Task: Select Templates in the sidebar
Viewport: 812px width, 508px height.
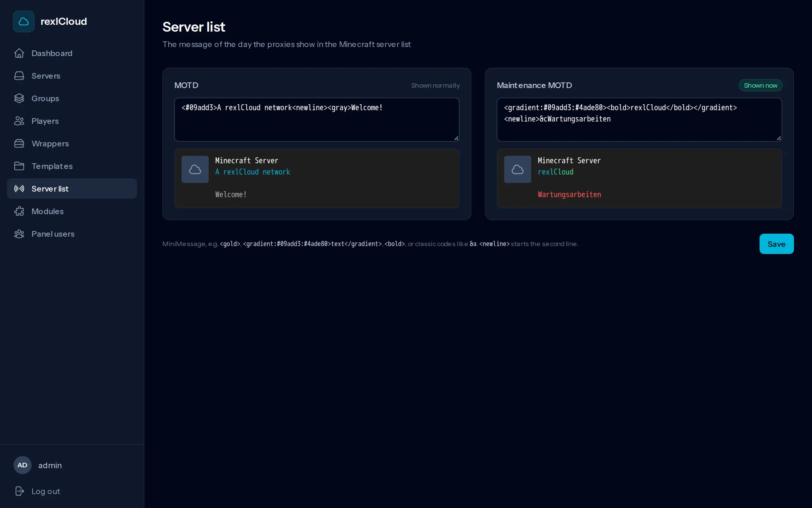Action: (x=72, y=166)
